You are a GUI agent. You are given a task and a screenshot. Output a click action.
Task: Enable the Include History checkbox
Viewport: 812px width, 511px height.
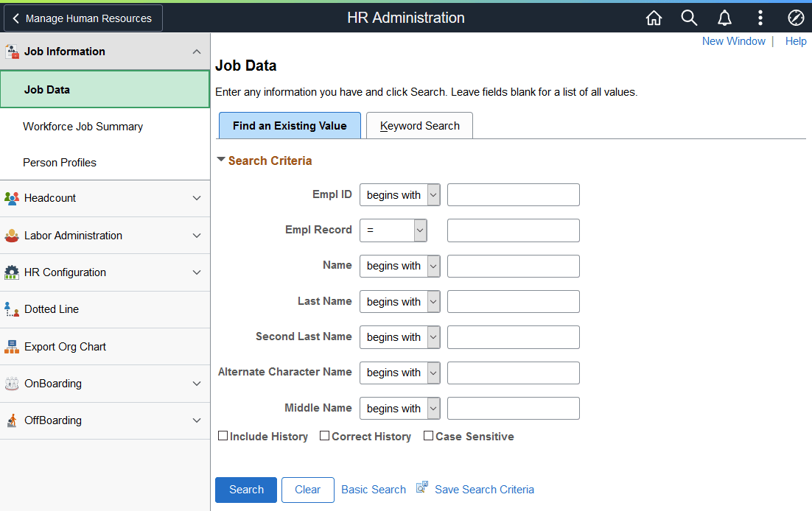(x=223, y=436)
